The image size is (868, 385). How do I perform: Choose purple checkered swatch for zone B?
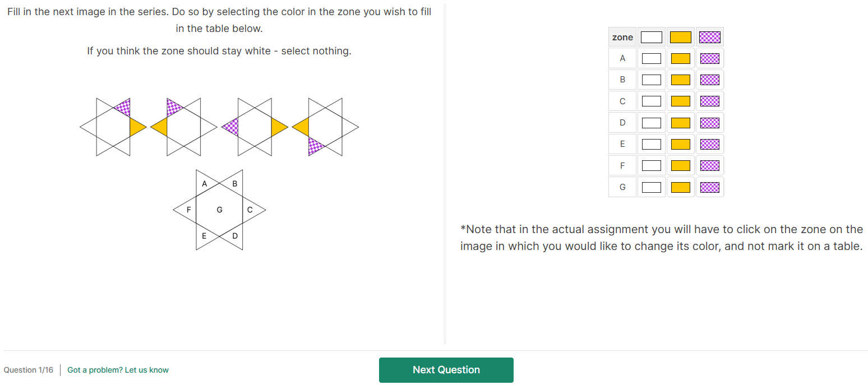(709, 80)
